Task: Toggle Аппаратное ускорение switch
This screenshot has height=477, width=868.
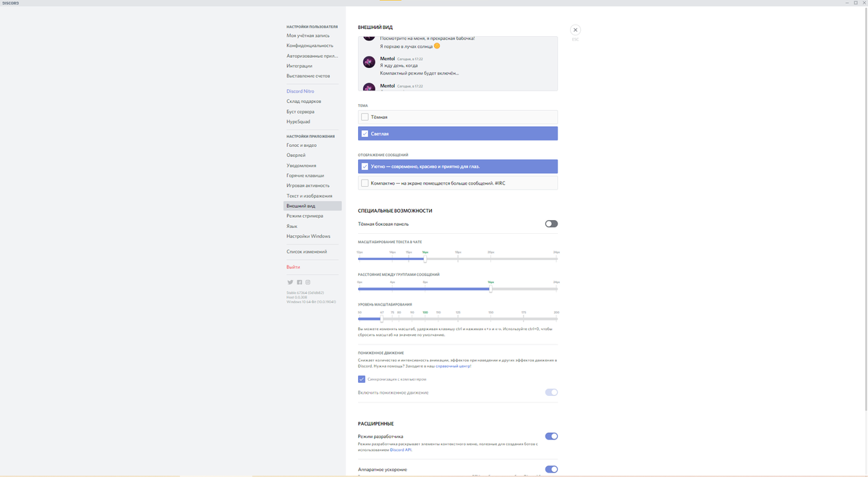Action: click(x=551, y=469)
